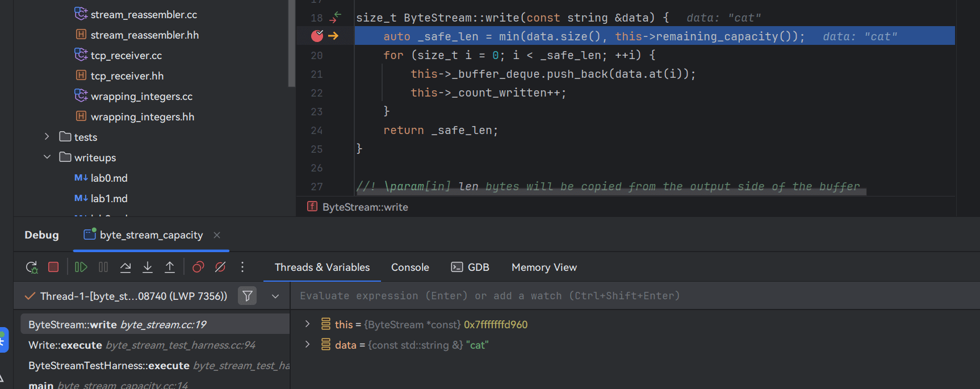Resume program execution

[81, 267]
